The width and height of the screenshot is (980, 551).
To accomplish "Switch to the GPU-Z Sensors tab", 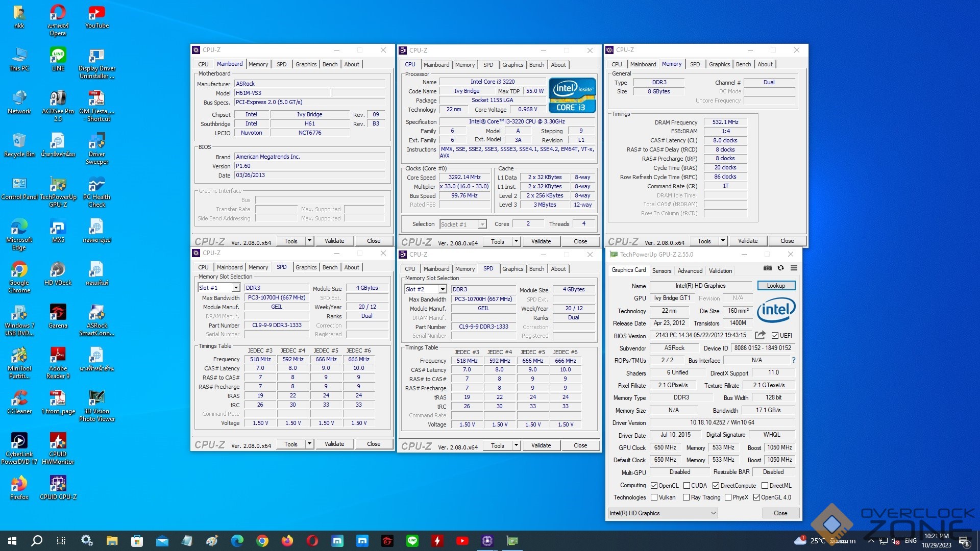I will tap(661, 271).
